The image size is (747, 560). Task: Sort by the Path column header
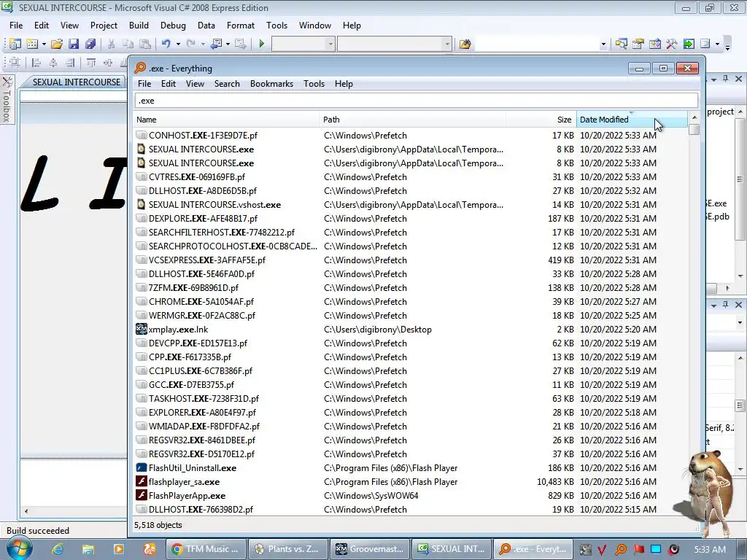[413, 120]
